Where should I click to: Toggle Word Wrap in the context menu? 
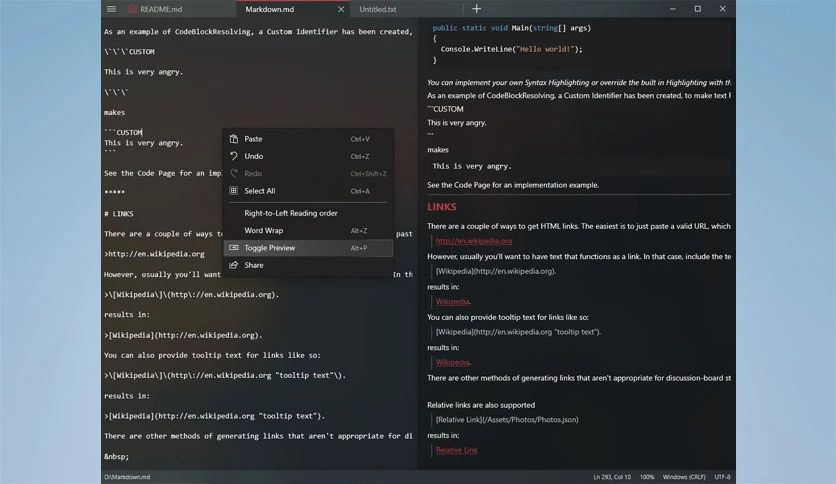[308, 231]
